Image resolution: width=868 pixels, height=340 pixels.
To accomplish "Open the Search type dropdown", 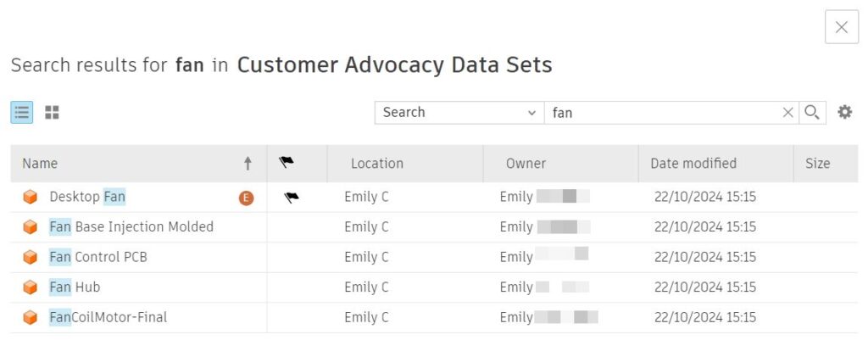I will [459, 112].
